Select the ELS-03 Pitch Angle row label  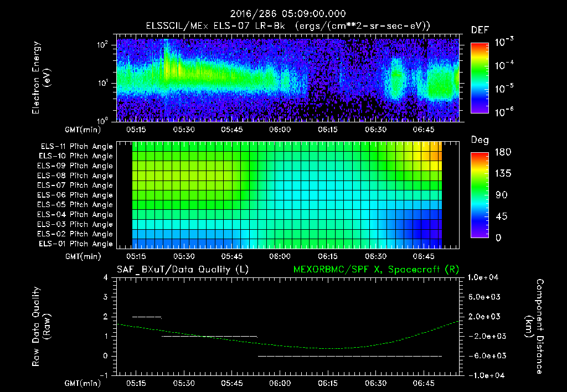pyautogui.click(x=75, y=225)
